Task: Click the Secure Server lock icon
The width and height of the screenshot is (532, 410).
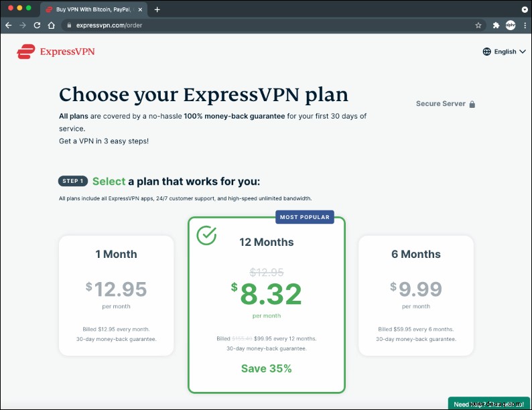Action: tap(472, 104)
